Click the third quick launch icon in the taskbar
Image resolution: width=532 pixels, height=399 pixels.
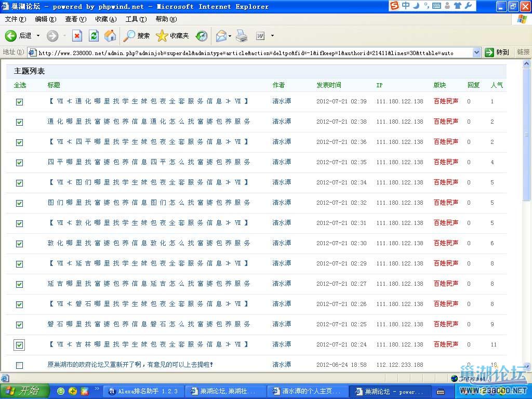point(85,391)
